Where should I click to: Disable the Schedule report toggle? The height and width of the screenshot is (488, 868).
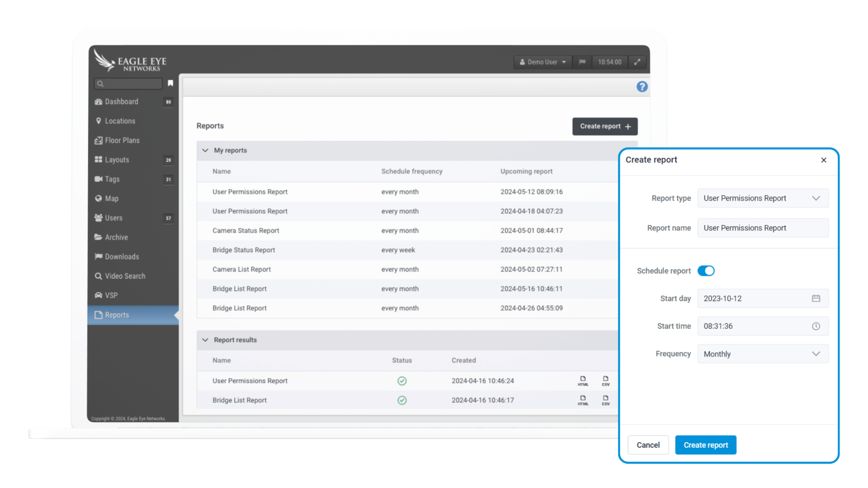pyautogui.click(x=706, y=271)
